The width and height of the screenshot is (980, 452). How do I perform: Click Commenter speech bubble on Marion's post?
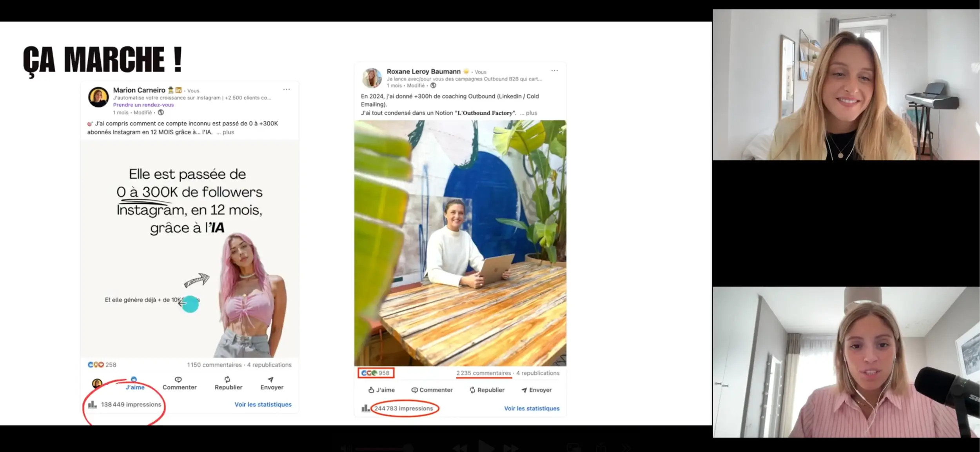tap(178, 379)
